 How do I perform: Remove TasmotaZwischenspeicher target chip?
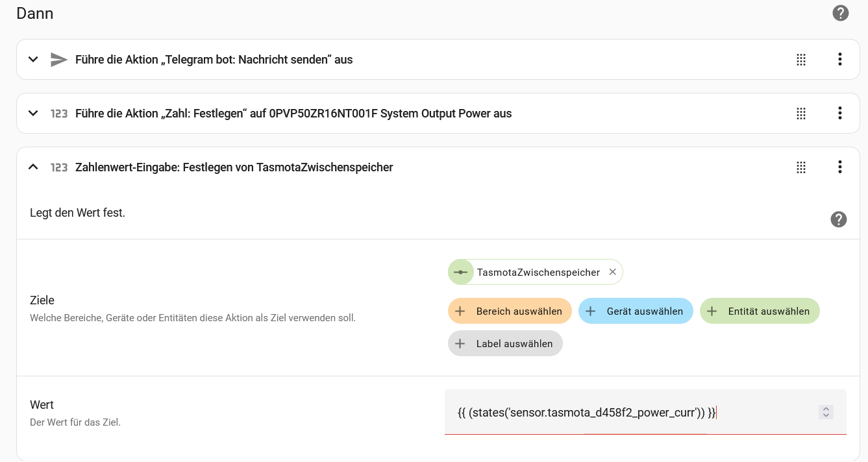(x=612, y=273)
